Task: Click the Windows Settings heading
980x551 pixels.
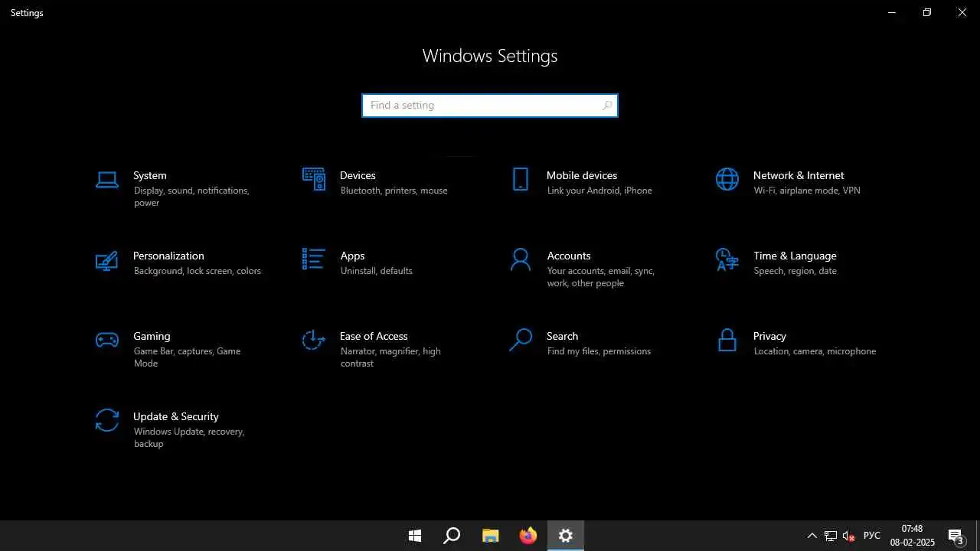Action: click(x=490, y=56)
